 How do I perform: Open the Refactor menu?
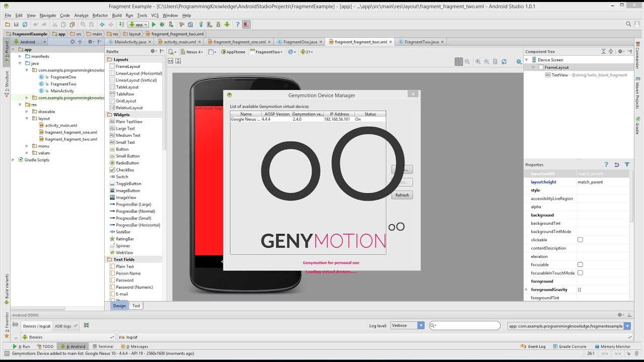100,16
